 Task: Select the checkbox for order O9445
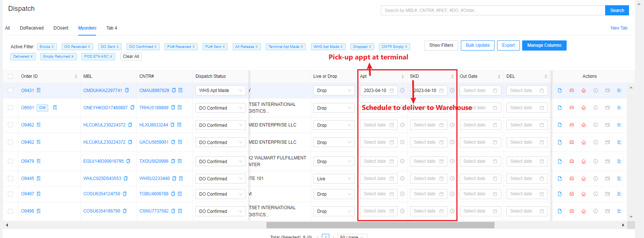(10, 178)
